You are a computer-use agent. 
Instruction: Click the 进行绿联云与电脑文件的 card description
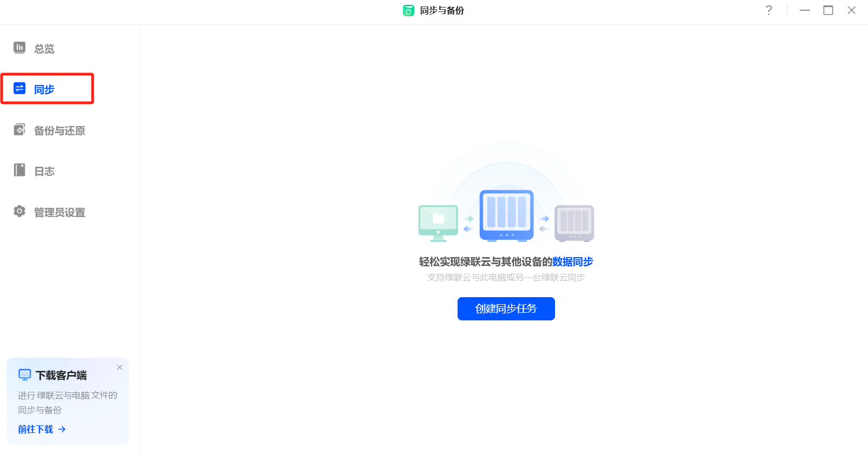(x=68, y=403)
